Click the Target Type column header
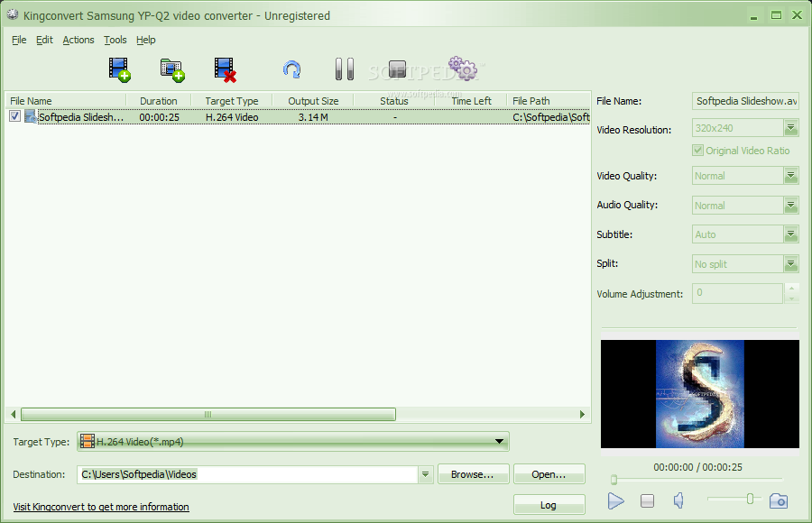This screenshot has height=523, width=812. 232,100
